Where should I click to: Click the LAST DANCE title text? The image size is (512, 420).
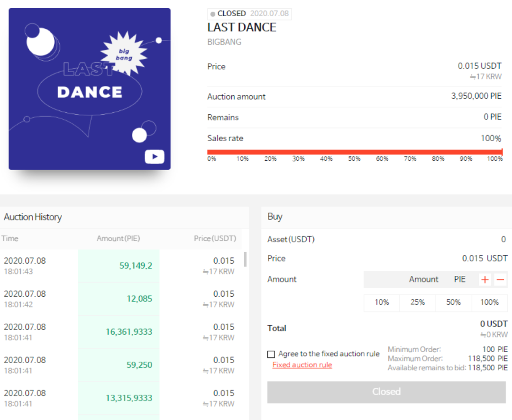242,27
